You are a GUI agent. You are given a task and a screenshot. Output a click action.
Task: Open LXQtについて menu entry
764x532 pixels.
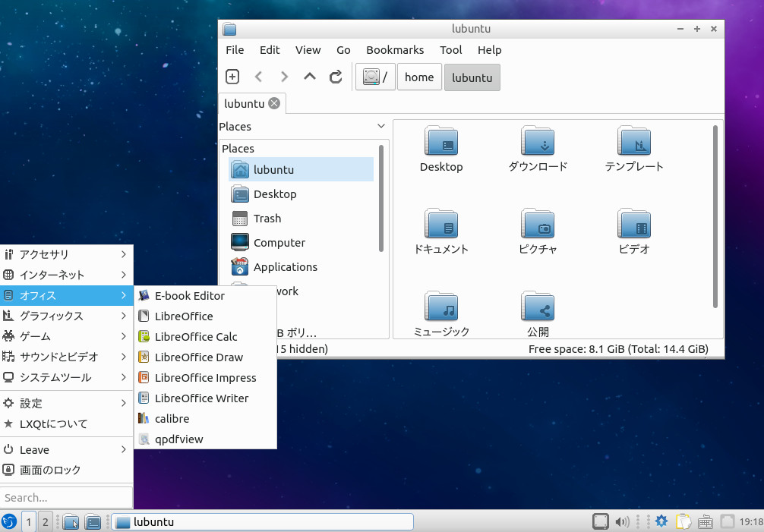(x=66, y=423)
